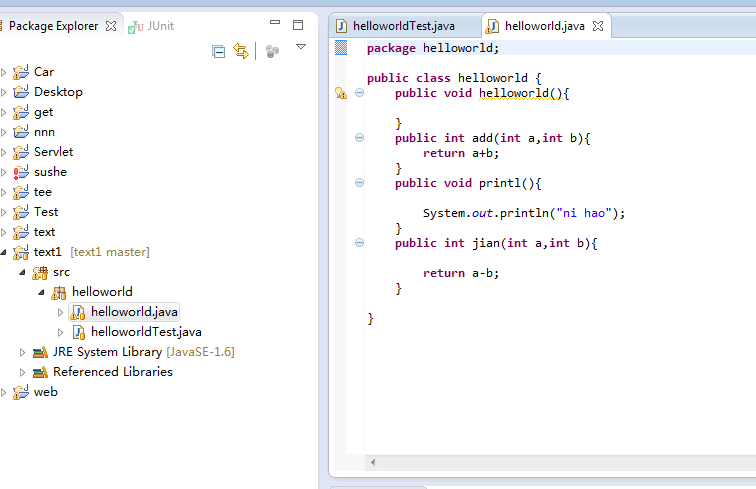Collapse the text1 project
The width and height of the screenshot is (756, 489).
click(4, 252)
